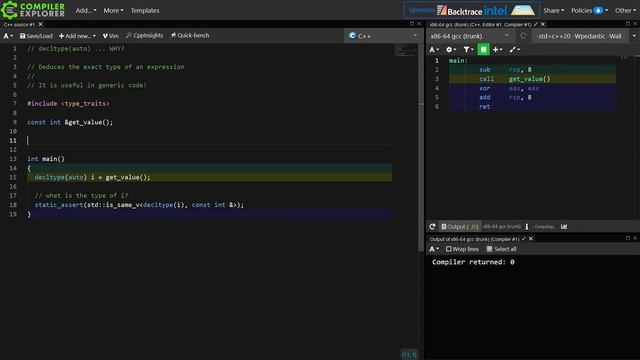The image size is (640, 360).
Task: Click the recompile refresh icon
Action: coord(432,227)
